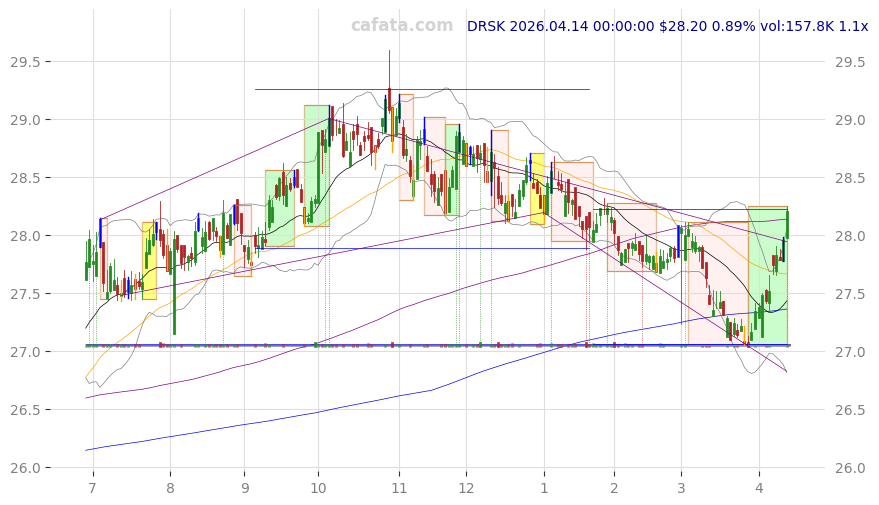Image resolution: width=879 pixels, height=505 pixels.
Task: Click the highest candle wick peak near month 11
Action: pyautogui.click(x=389, y=52)
